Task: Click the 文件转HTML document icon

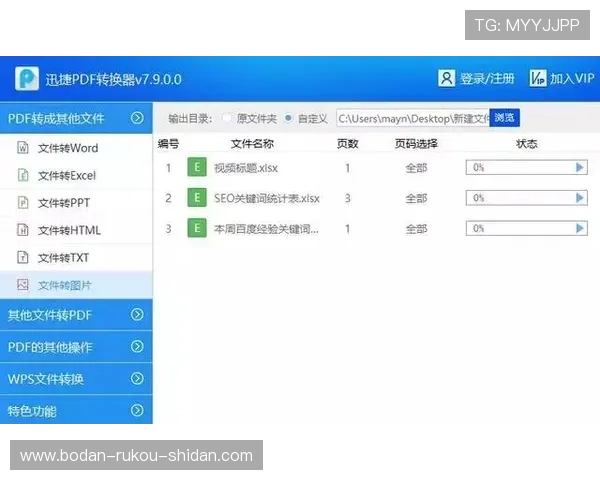Action: tap(23, 230)
